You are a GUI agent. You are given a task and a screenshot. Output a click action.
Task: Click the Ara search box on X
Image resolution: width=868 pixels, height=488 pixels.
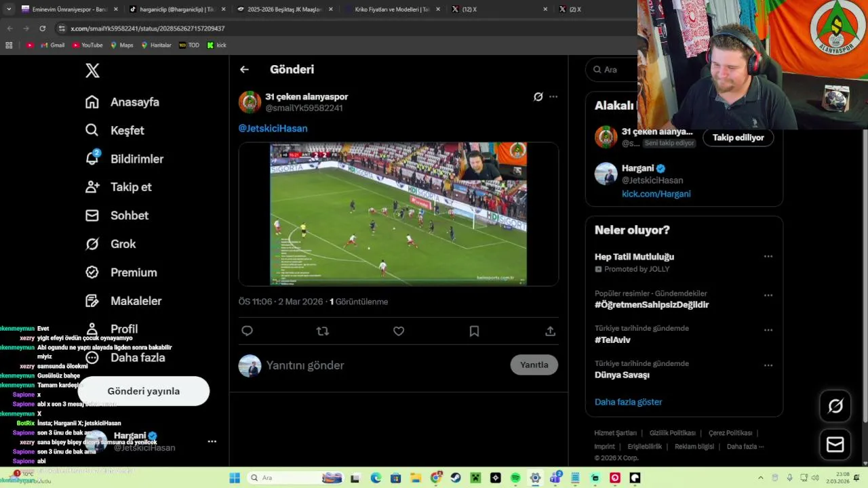pyautogui.click(x=613, y=69)
